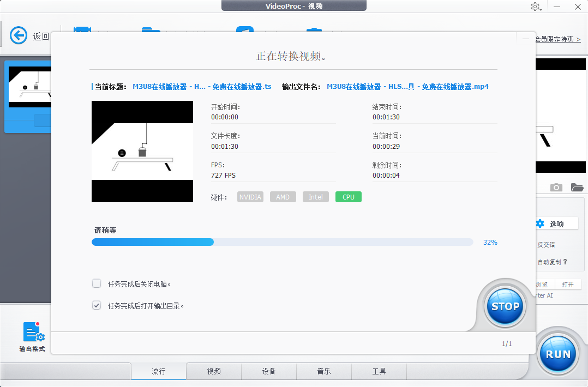Click the 自动复制 help question mark

tap(565, 262)
